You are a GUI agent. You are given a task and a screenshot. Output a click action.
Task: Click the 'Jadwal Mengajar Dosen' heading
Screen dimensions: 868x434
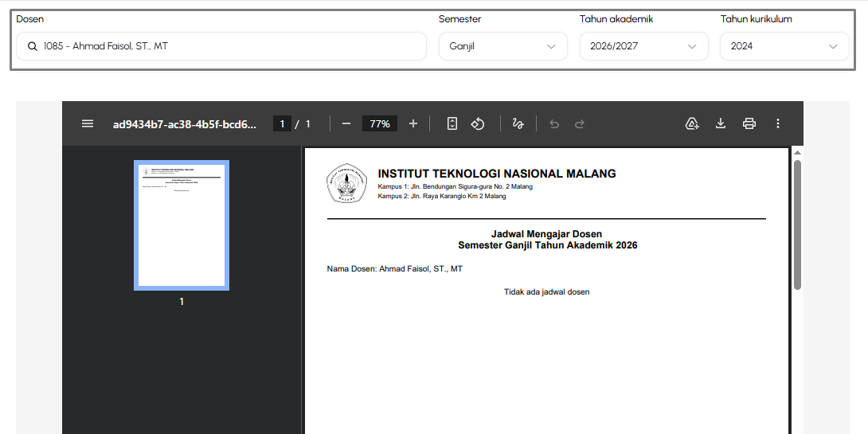click(546, 234)
